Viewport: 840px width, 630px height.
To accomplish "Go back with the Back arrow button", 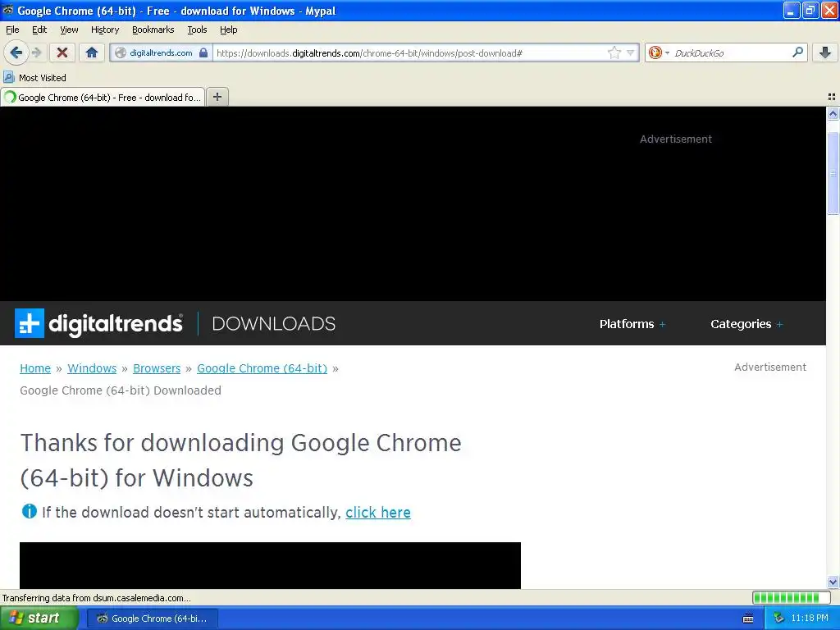I will (16, 52).
